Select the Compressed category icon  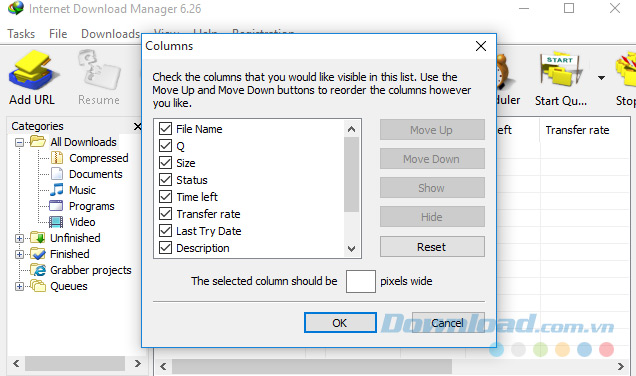click(x=57, y=158)
